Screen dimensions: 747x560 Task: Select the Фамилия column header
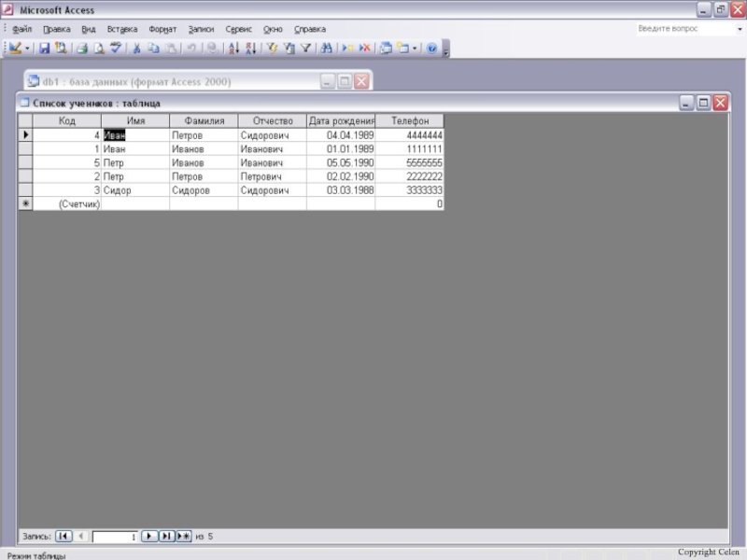click(204, 121)
